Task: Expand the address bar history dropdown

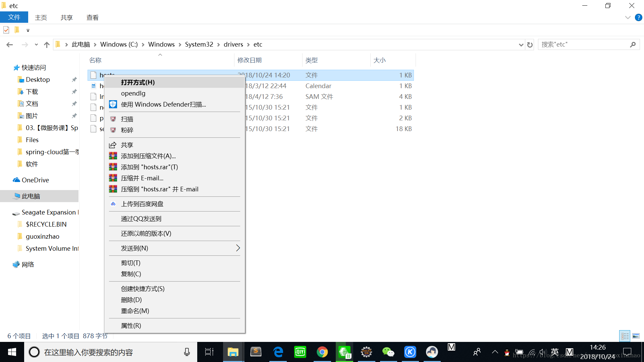Action: [521, 45]
